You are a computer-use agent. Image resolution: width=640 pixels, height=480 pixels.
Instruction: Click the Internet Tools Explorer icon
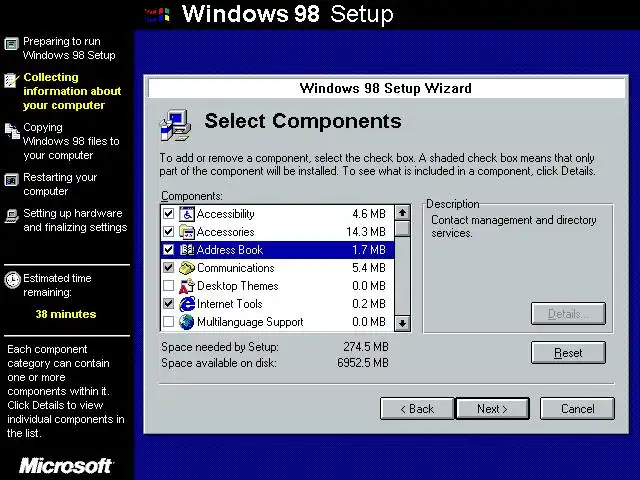click(187, 304)
